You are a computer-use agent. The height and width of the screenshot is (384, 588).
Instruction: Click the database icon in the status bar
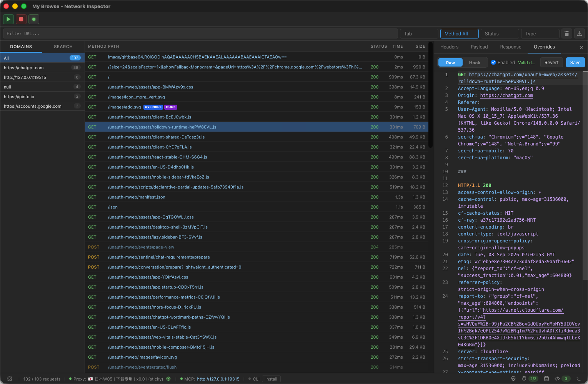pos(546,379)
